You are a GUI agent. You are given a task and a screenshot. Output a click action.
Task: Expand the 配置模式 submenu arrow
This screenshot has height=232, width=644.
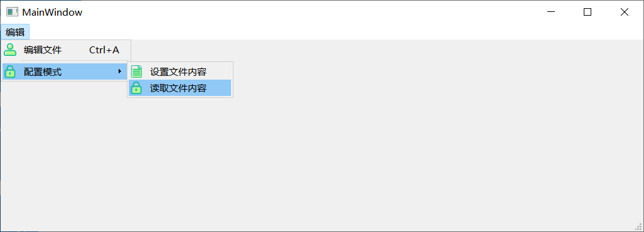click(x=120, y=71)
